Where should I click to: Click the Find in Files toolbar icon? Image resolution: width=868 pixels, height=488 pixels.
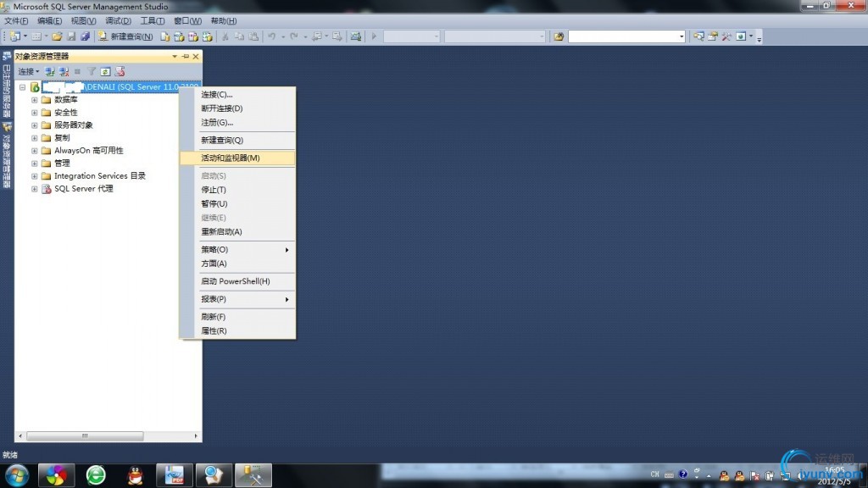(x=559, y=36)
